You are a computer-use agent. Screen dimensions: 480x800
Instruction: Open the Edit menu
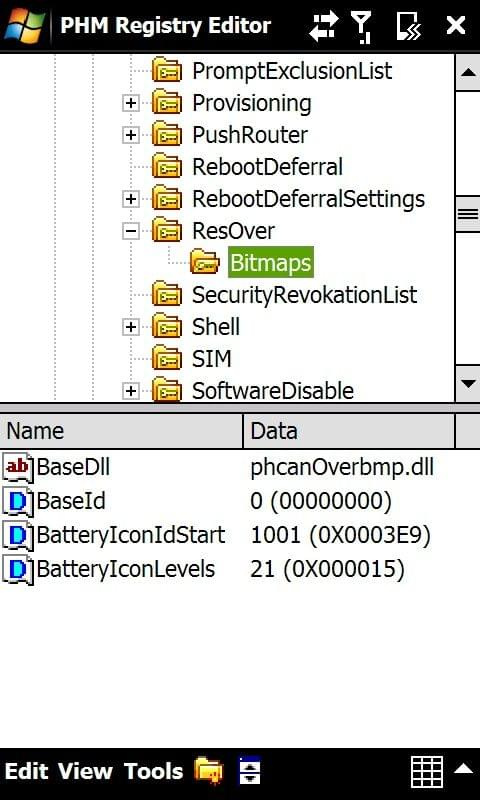click(27, 771)
